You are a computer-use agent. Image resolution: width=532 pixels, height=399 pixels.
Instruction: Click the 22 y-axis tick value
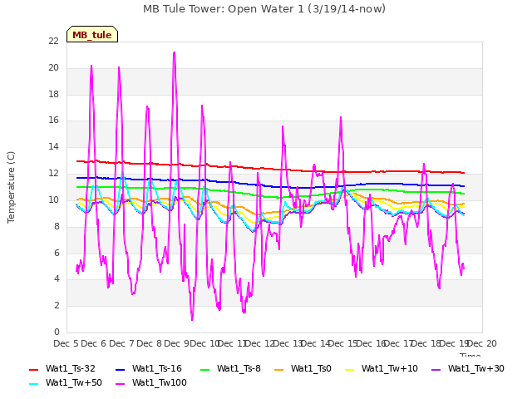53,41
